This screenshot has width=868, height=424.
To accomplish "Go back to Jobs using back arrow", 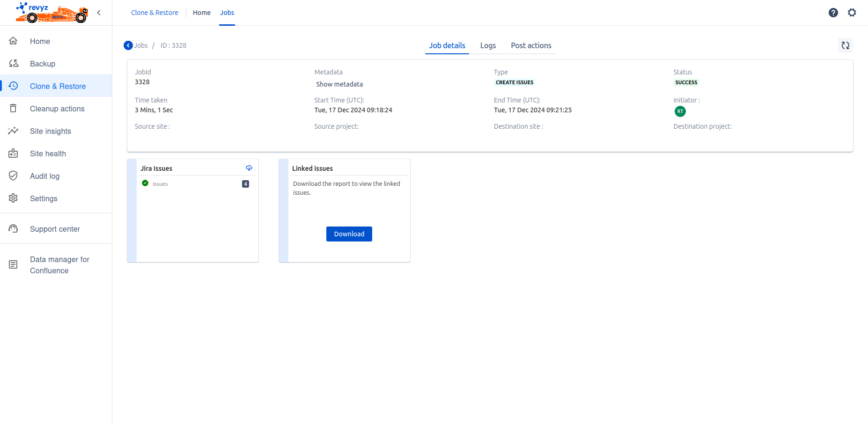I will point(128,45).
